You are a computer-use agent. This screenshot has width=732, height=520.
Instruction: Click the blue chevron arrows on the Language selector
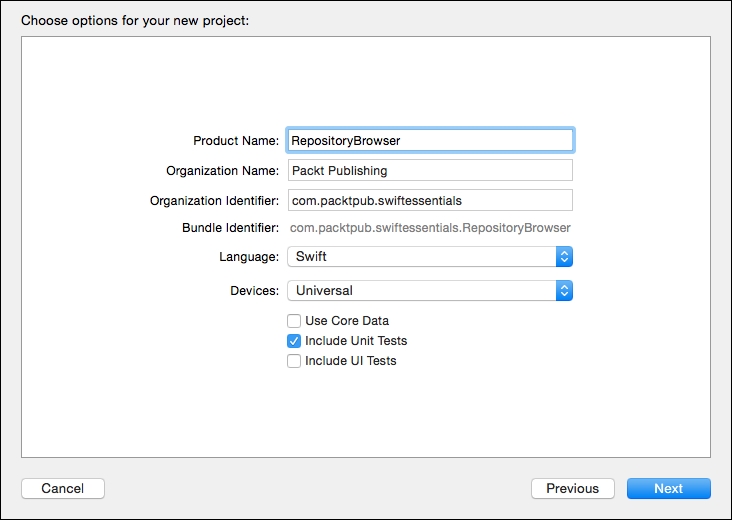click(x=564, y=257)
